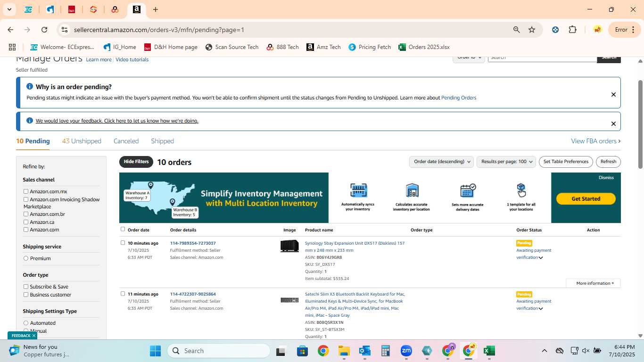The width and height of the screenshot is (644, 362).
Task: Open the Windows Start menu
Action: pos(156,351)
